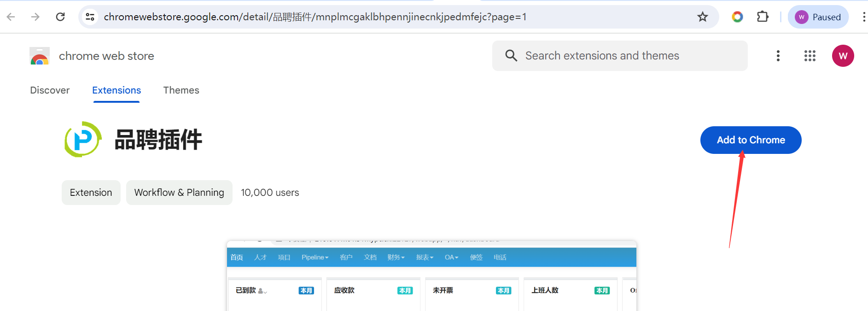Click the search magnifier icon
Image resolution: width=868 pixels, height=311 pixels.
pos(511,56)
